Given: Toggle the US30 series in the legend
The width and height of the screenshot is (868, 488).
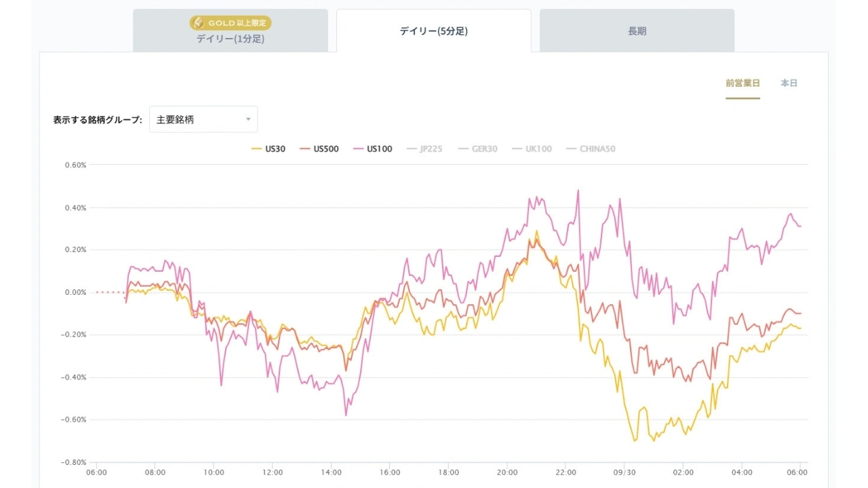Looking at the screenshot, I should point(268,149).
